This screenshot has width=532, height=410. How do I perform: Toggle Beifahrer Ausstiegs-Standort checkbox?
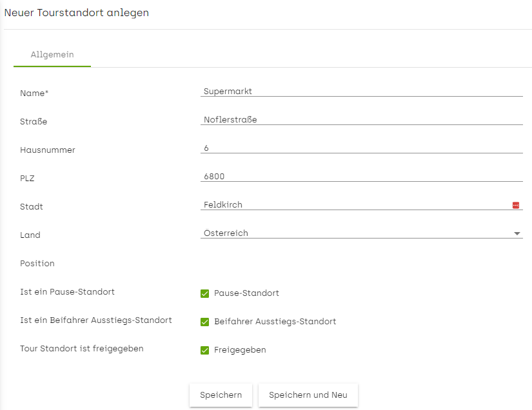[x=204, y=322]
